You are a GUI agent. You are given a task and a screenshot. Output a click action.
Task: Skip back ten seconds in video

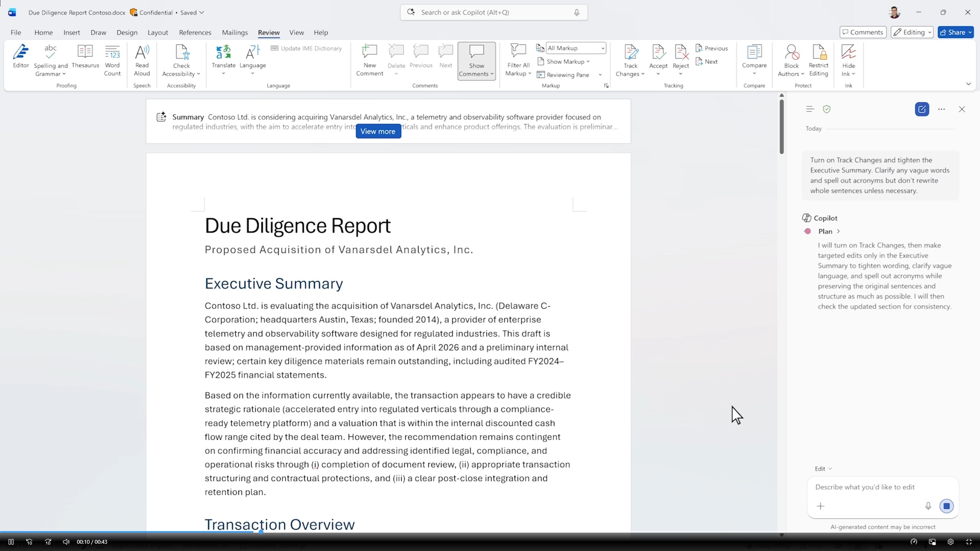[x=29, y=542]
